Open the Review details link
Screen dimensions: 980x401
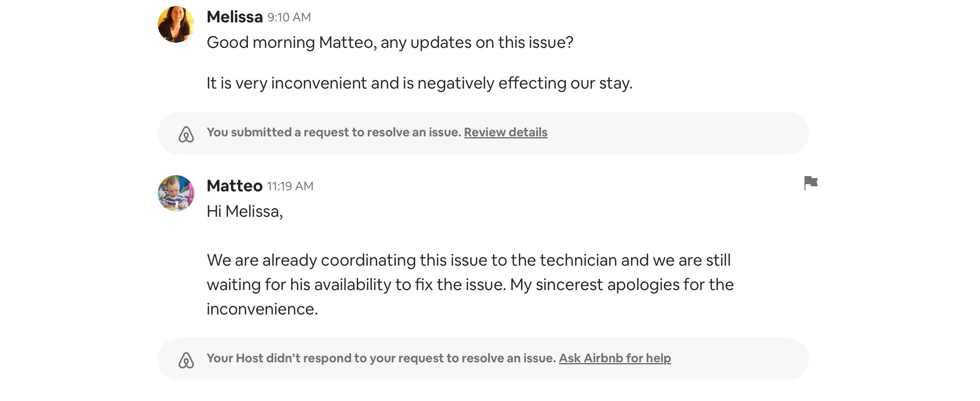[x=505, y=132]
